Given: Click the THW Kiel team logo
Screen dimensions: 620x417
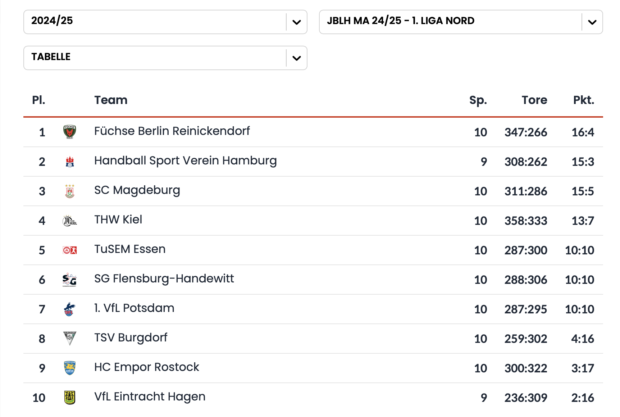Looking at the screenshot, I should [x=70, y=221].
